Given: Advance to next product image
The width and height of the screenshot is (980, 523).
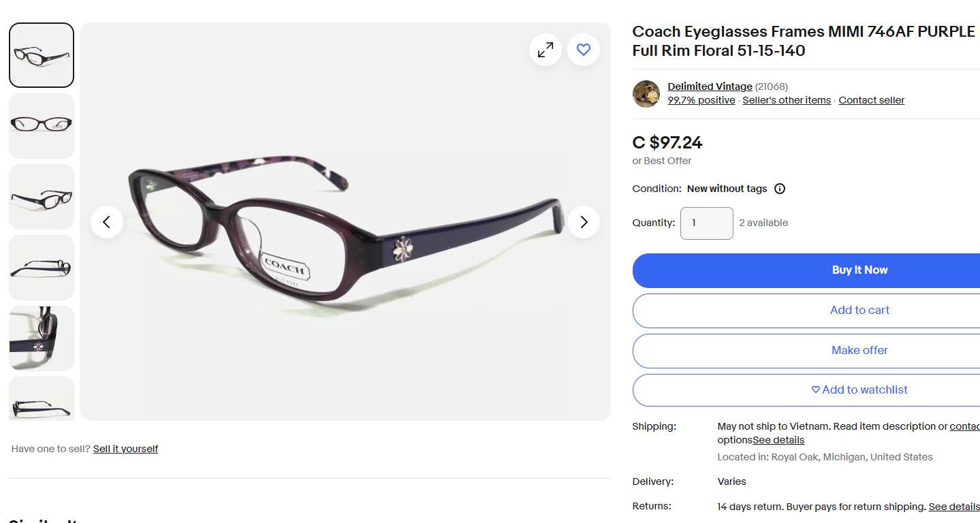Looking at the screenshot, I should 584,222.
